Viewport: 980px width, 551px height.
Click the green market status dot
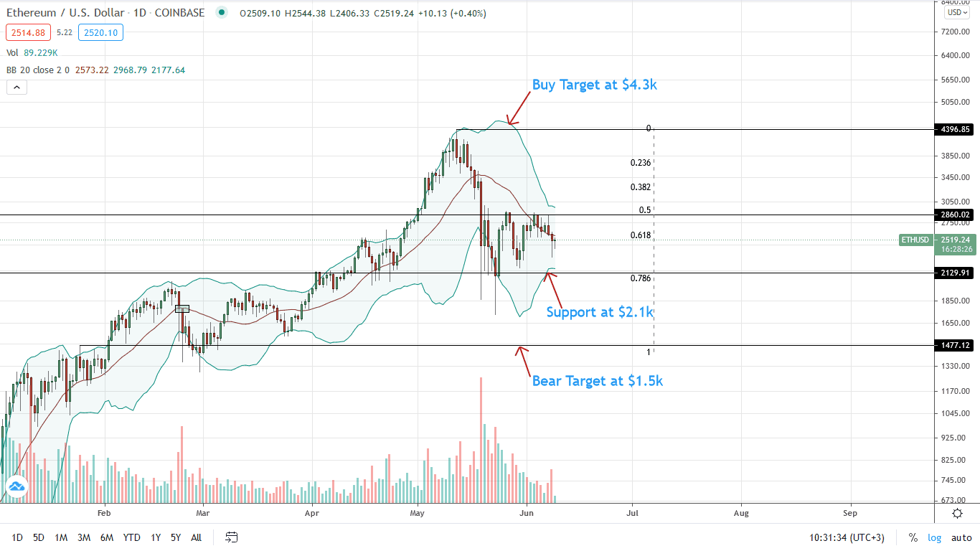pyautogui.click(x=222, y=13)
